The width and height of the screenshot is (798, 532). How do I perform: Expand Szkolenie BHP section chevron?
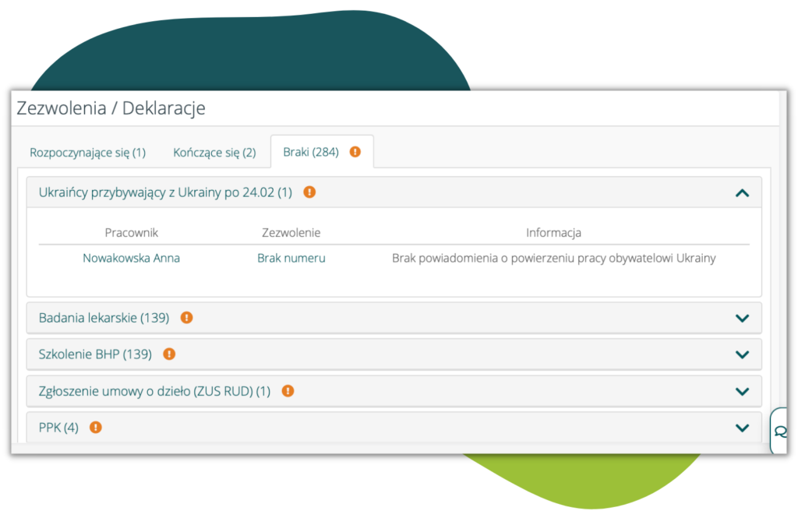[742, 354]
